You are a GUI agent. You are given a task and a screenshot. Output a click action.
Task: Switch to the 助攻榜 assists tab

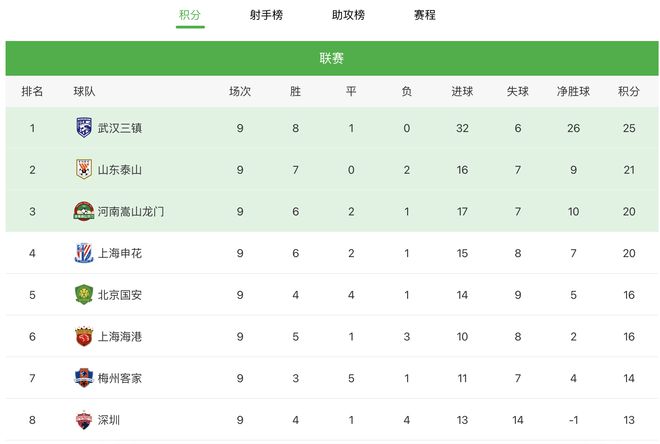[348, 15]
